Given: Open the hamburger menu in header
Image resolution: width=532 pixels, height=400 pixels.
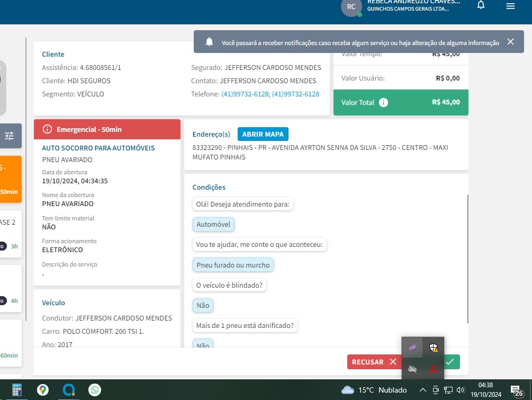Looking at the screenshot, I should [510, 6].
